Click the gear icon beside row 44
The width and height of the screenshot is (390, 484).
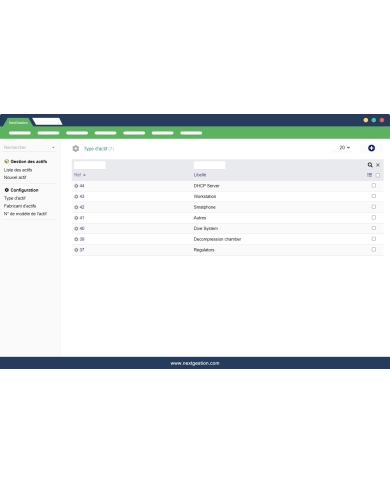click(x=76, y=186)
